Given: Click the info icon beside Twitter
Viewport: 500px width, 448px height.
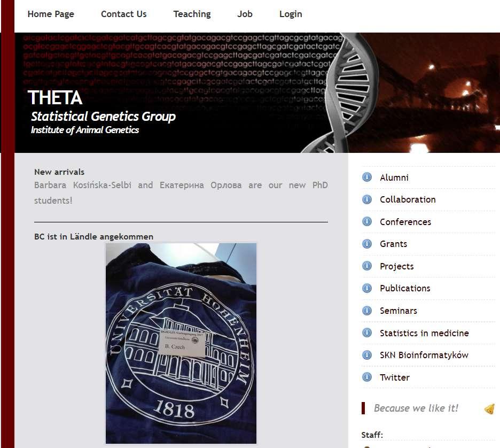Looking at the screenshot, I should click(367, 377).
